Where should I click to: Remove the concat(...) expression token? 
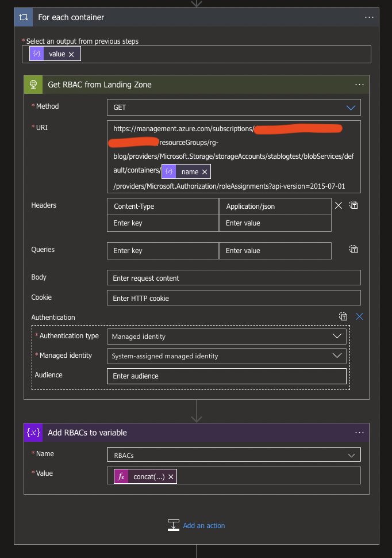point(171,477)
